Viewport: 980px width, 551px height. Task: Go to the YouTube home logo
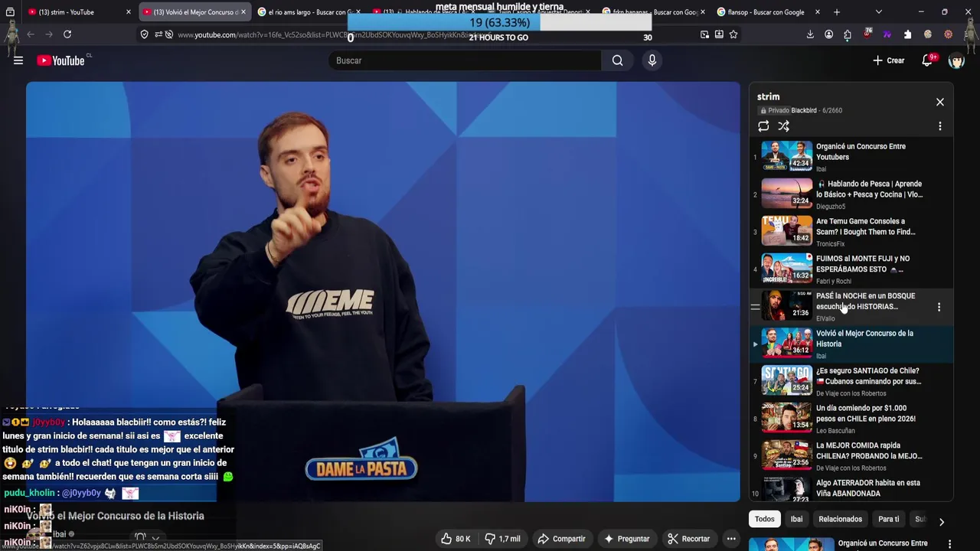click(x=61, y=60)
